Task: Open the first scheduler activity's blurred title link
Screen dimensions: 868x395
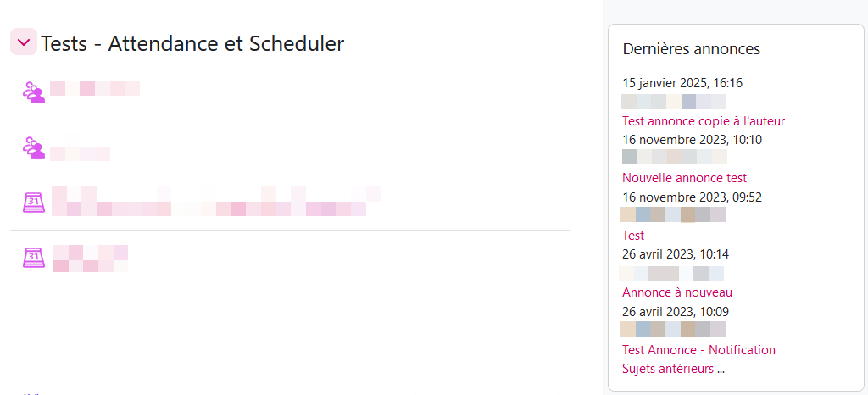Action: 212,203
